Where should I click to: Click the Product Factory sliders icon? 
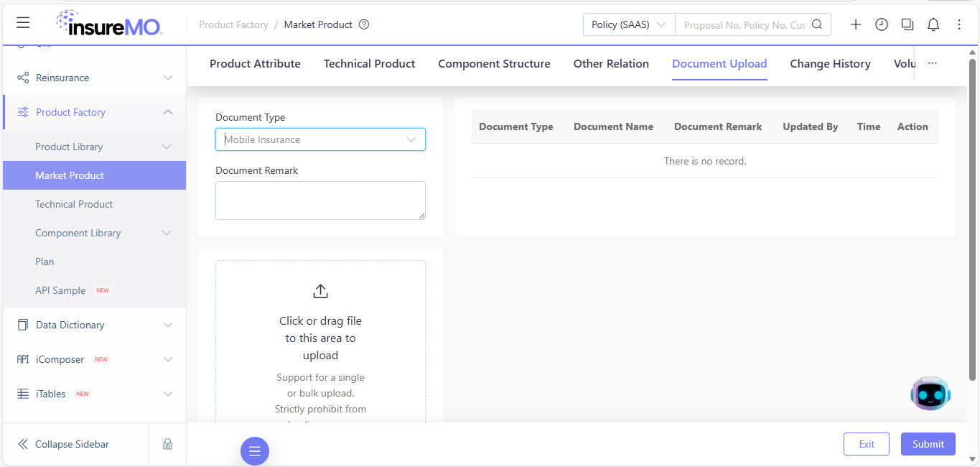pyautogui.click(x=23, y=112)
